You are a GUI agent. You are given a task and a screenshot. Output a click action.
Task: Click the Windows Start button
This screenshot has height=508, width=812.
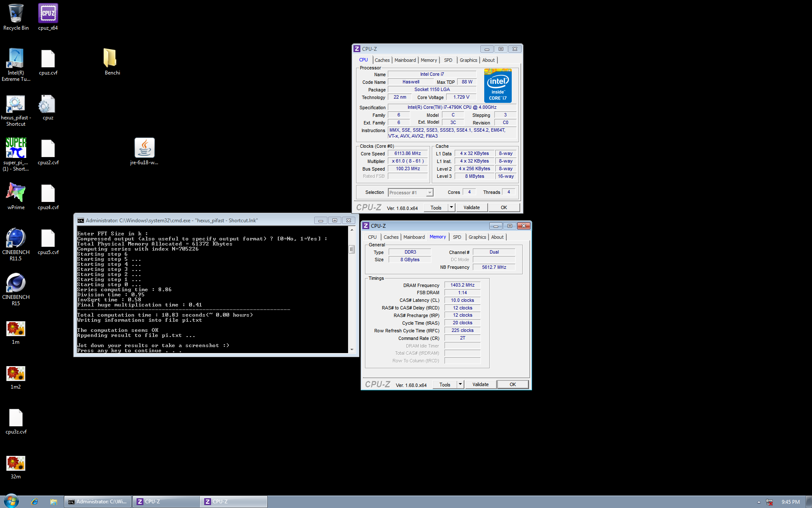coord(11,502)
